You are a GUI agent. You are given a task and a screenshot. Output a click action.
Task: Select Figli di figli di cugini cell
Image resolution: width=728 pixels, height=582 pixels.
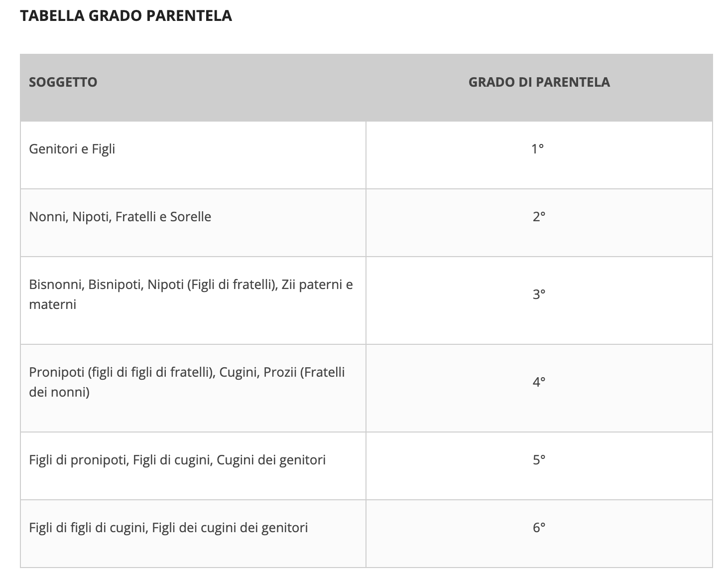pos(193,534)
